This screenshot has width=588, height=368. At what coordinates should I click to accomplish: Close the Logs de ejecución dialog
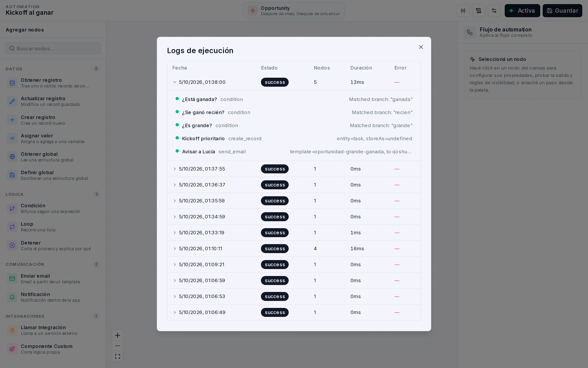421,47
